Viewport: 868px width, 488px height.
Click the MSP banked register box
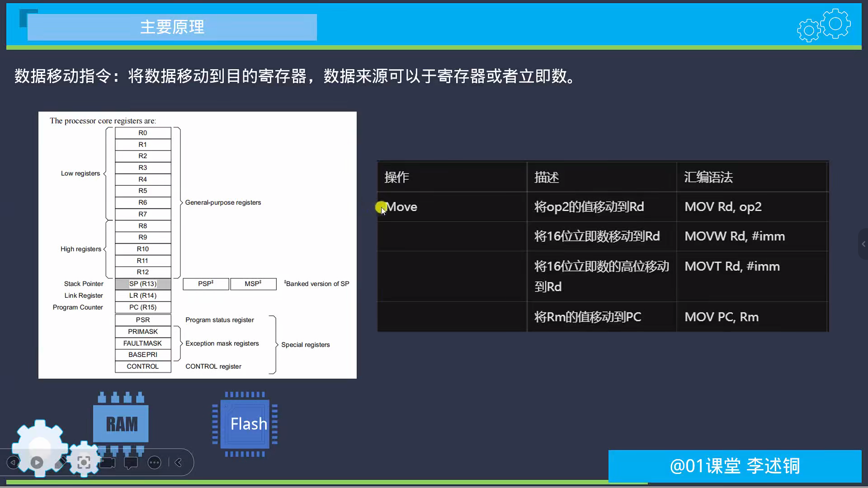click(253, 284)
